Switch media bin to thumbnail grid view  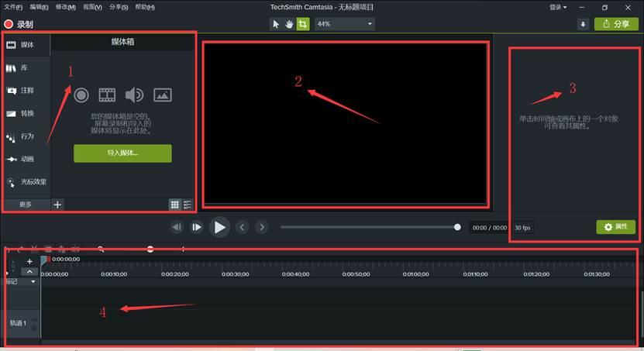coord(175,205)
